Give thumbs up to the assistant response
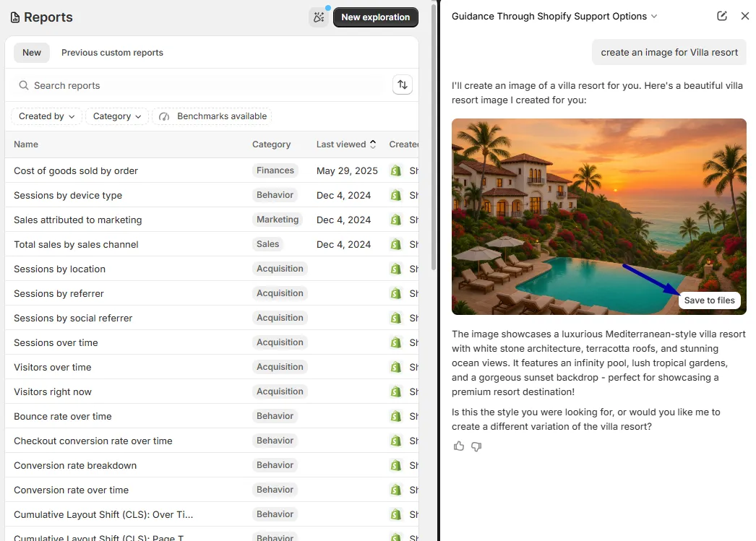The height and width of the screenshot is (541, 756). (x=459, y=446)
